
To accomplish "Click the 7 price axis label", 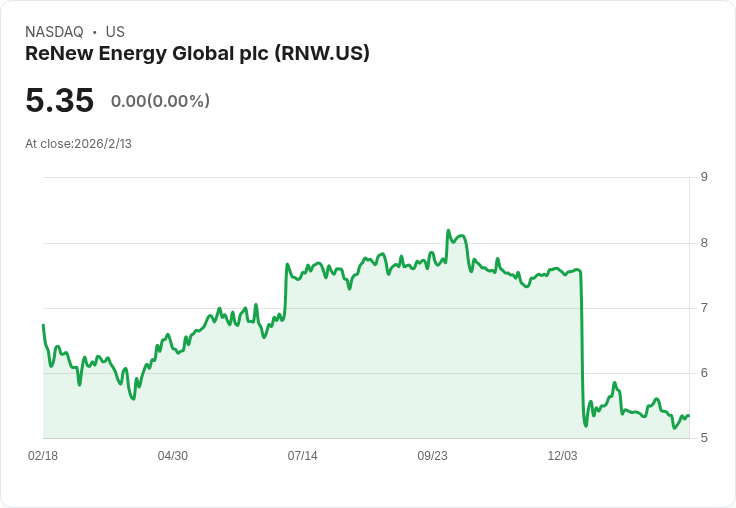I will coord(704,308).
